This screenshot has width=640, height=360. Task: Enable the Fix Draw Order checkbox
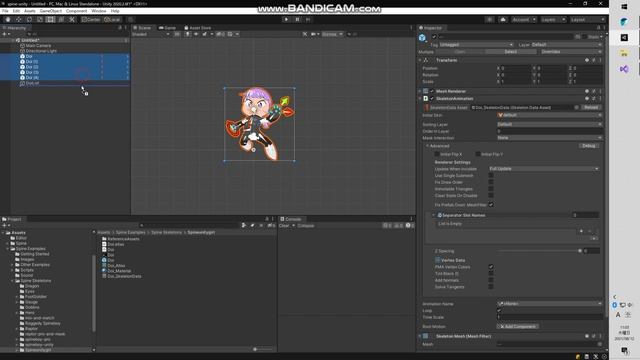point(491,182)
